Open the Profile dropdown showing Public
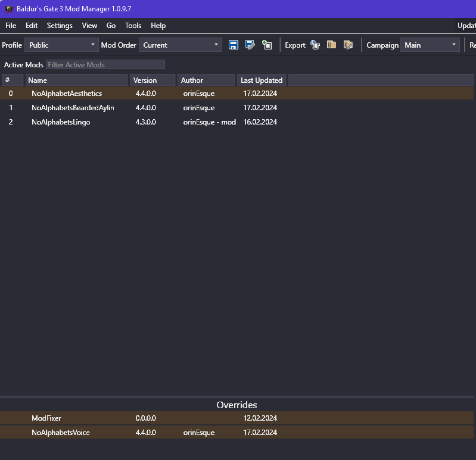Screen dimensions: 476x460 [x=61, y=45]
